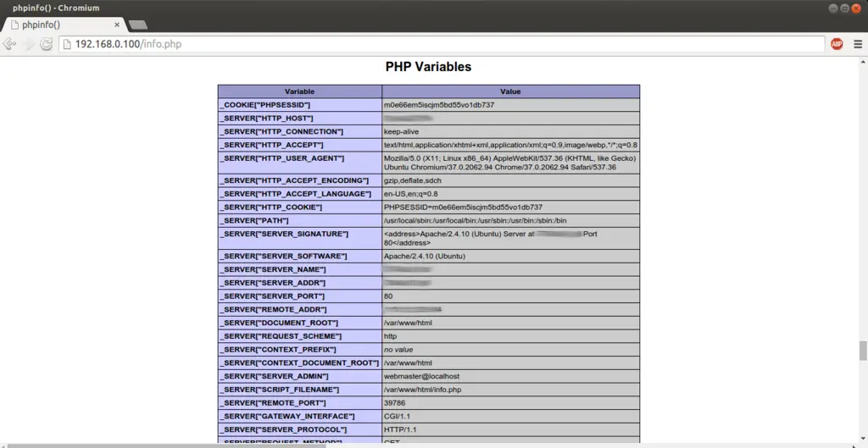
Task: Open the Adblock Plus extension icon
Action: click(x=837, y=44)
